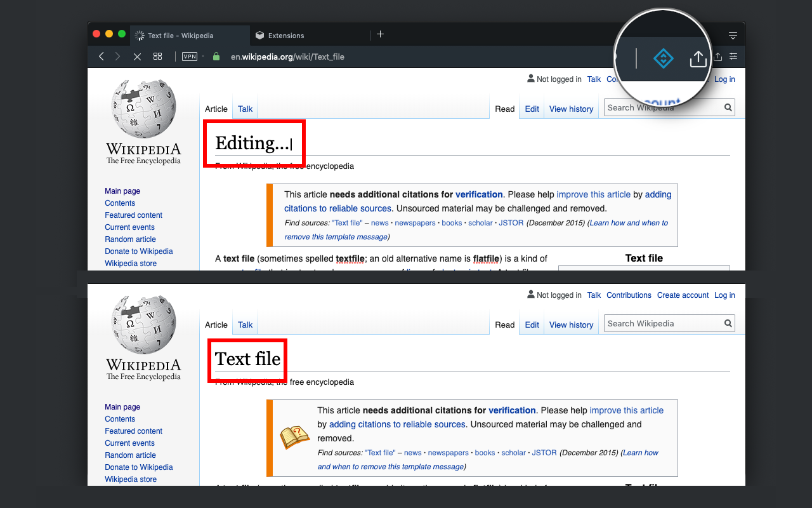
Task: Click the Wikipedia globe logo
Action: tap(143, 109)
